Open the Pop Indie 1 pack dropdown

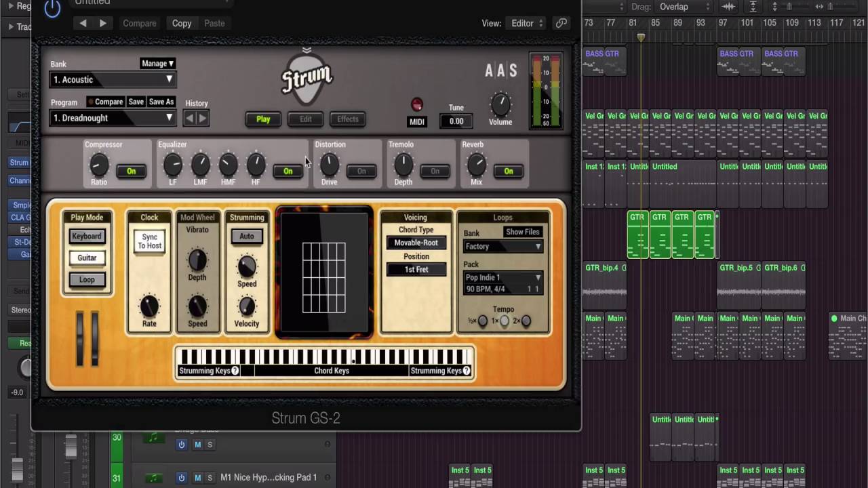[x=502, y=278]
